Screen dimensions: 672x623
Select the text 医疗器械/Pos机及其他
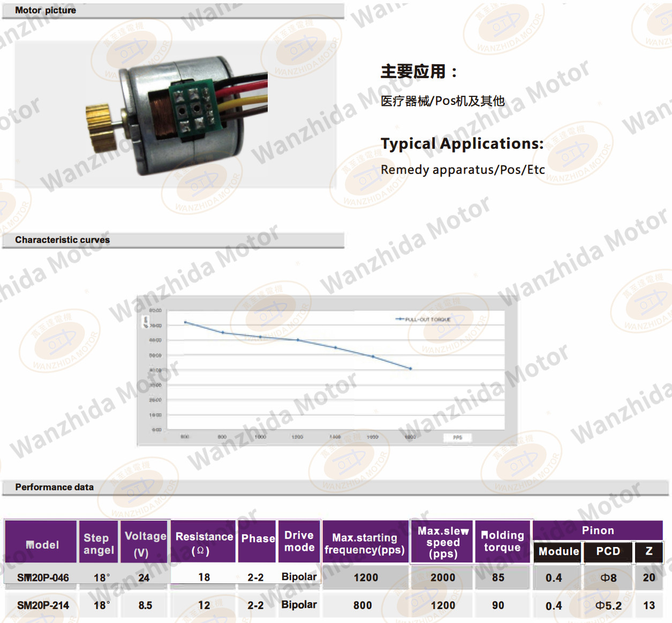click(443, 101)
